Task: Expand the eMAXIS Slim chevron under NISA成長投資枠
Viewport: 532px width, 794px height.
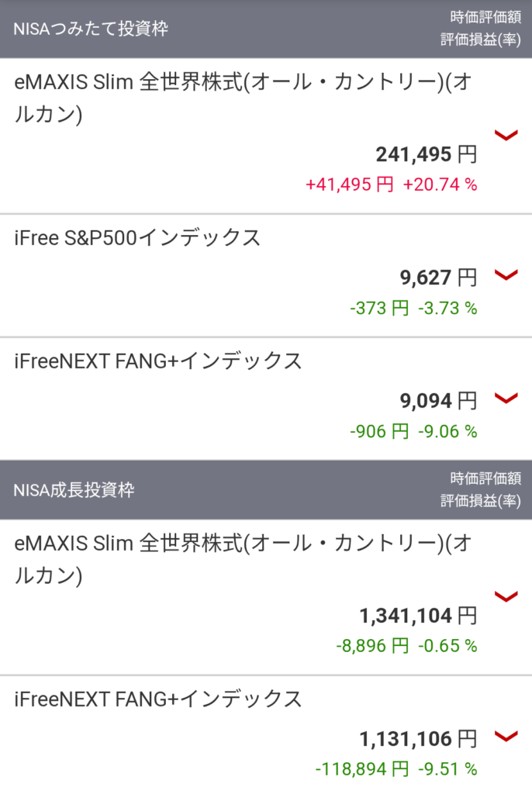Action: coord(506,596)
